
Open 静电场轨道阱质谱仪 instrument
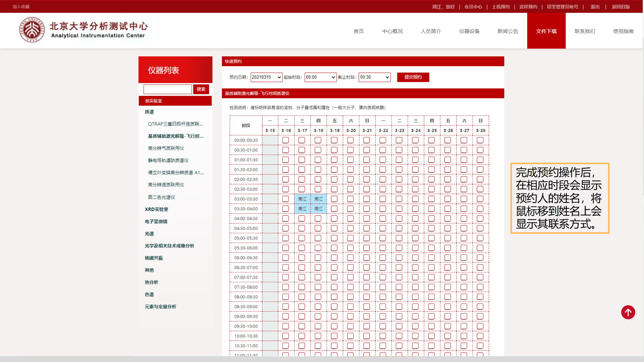point(168,160)
